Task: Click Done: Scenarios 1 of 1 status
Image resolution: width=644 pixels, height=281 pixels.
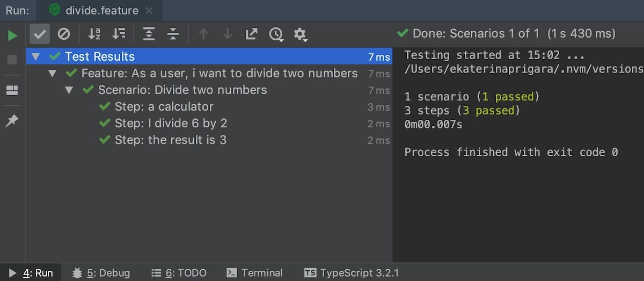Action: point(506,33)
